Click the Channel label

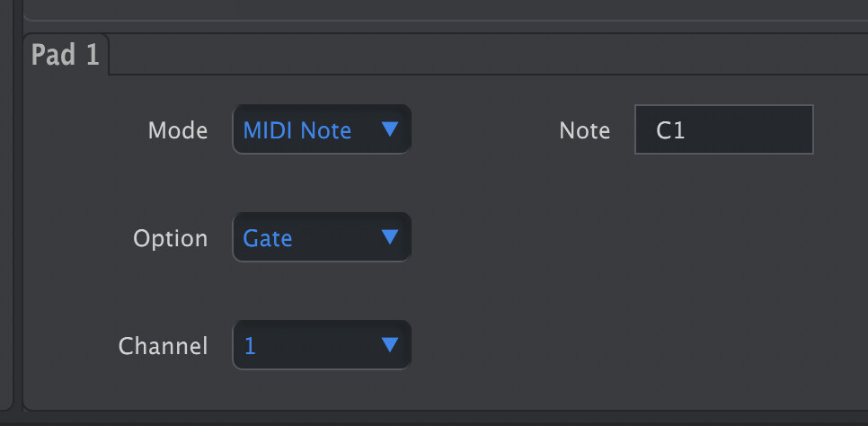tap(164, 347)
